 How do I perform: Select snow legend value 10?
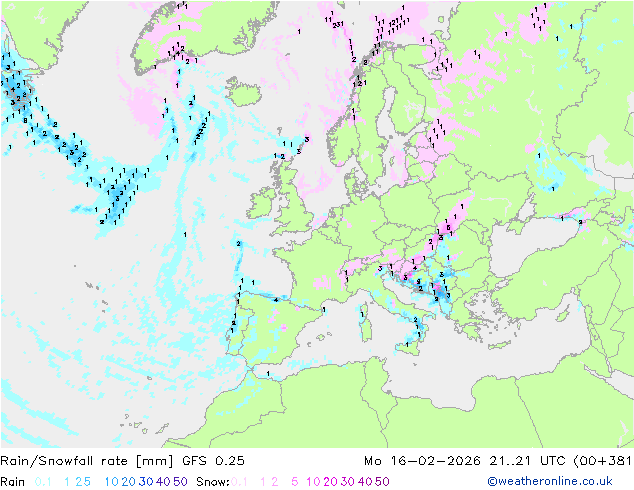click(313, 482)
